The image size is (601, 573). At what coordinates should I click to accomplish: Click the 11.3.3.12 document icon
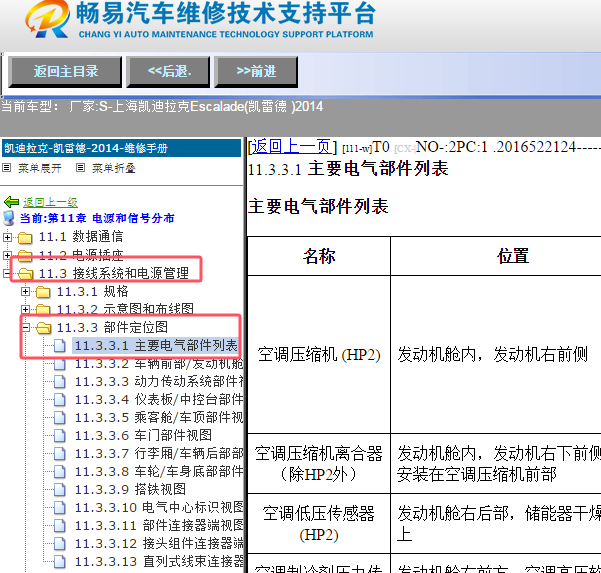pos(59,543)
